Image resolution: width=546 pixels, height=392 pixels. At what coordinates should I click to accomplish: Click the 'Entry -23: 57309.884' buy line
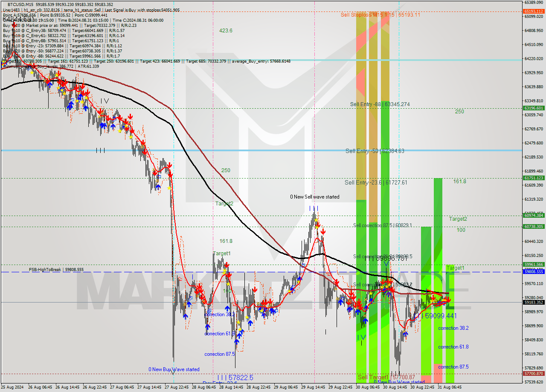pyautogui.click(x=62, y=46)
